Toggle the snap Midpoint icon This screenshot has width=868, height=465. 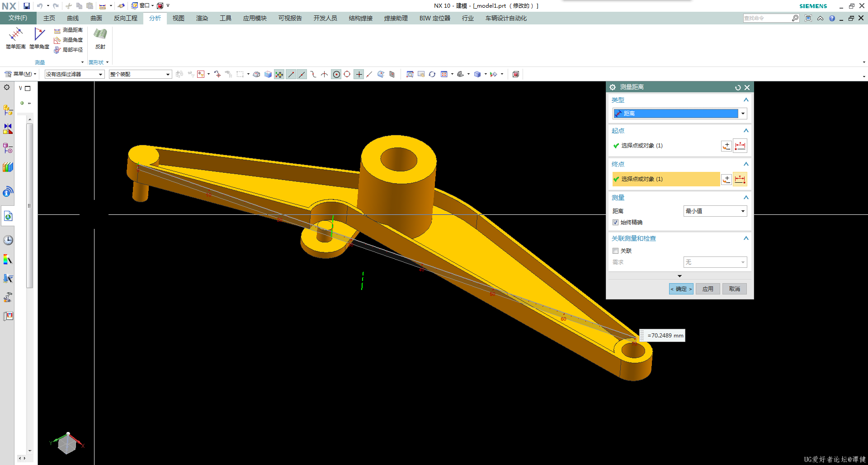302,74
